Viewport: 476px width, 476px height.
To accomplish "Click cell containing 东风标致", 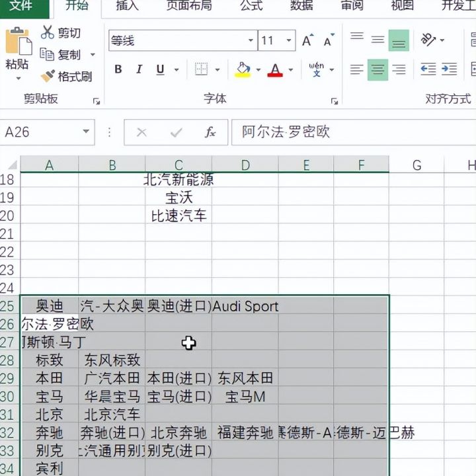I will pyautogui.click(x=112, y=360).
